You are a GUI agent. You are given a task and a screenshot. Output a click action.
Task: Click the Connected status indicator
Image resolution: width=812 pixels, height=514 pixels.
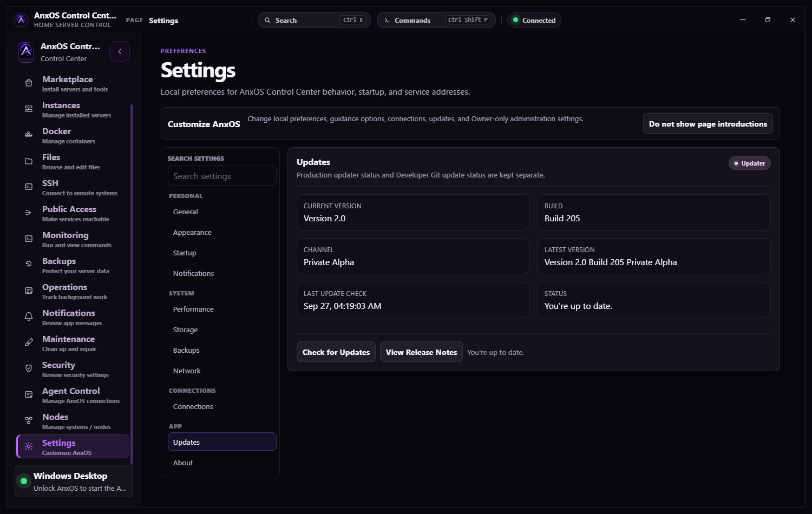(x=534, y=20)
